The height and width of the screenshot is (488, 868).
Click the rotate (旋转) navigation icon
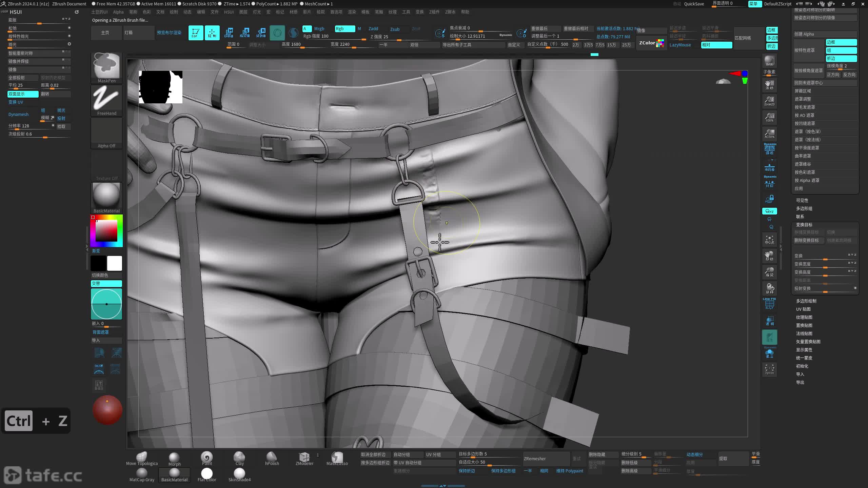769,288
